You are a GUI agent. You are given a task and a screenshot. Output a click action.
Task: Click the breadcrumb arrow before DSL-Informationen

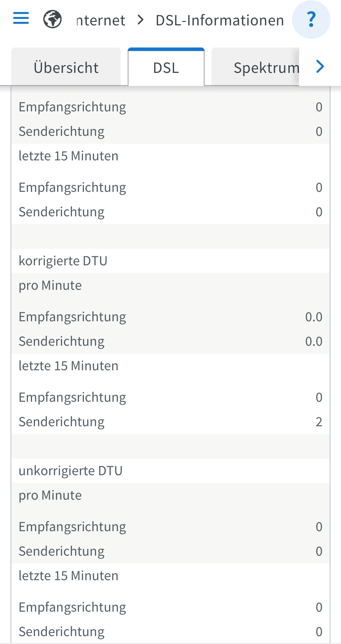(141, 20)
